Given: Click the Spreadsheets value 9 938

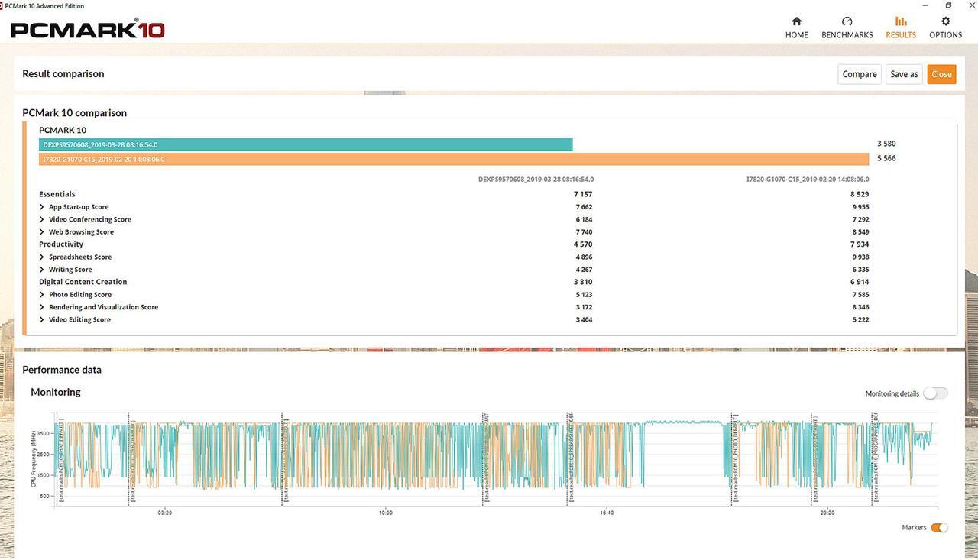Looking at the screenshot, I should click(860, 257).
